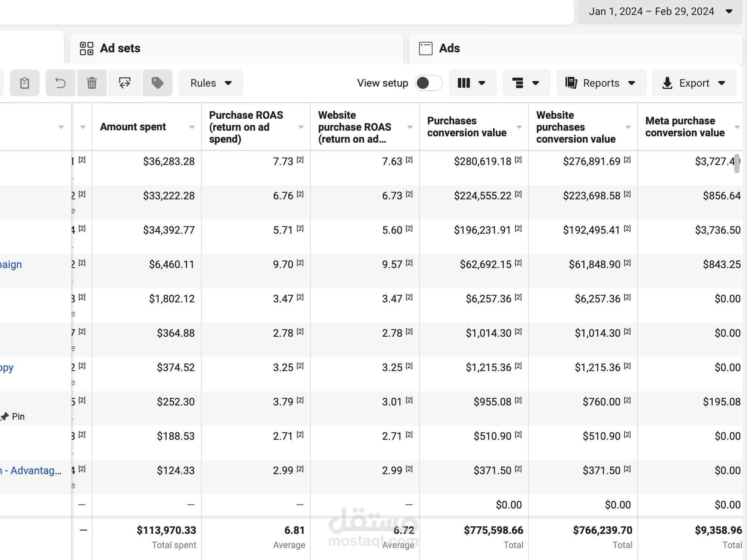Click the Ad sets grid icon
Viewport: 747px width, 560px height.
coord(87,49)
